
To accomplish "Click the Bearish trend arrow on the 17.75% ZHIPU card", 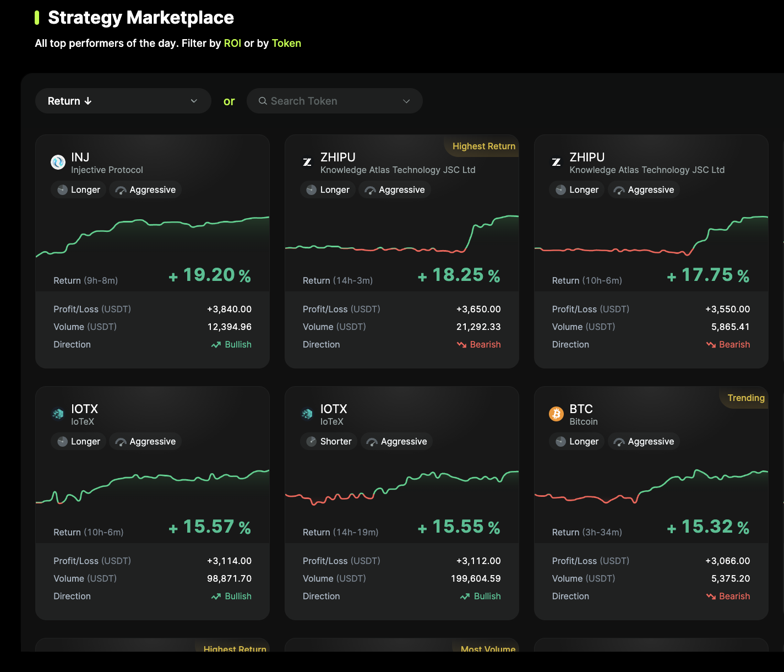I will tap(711, 345).
